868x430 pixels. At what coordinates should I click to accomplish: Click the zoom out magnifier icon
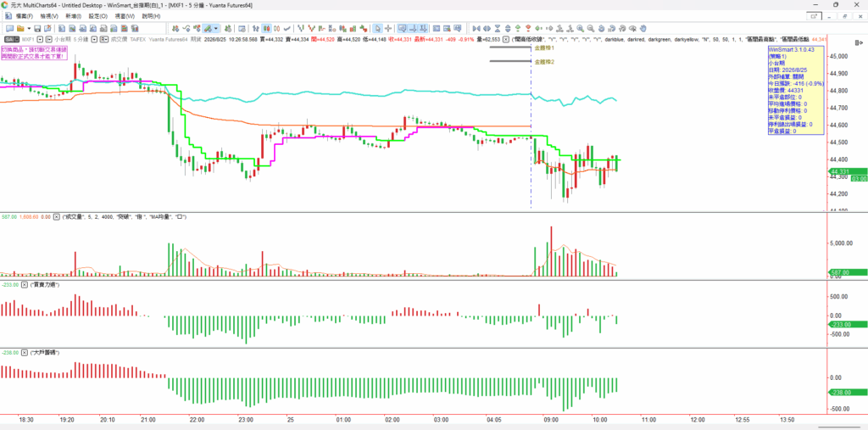(x=591, y=28)
